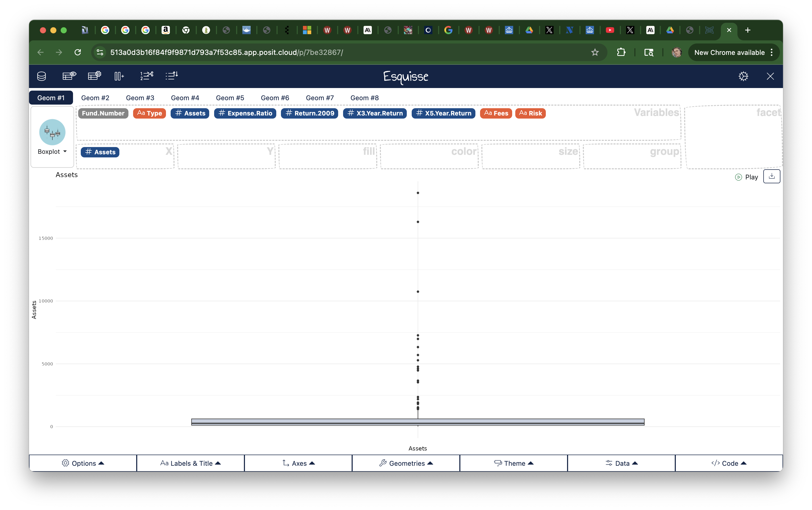Switch to the Geom #5 tab

(x=230, y=98)
